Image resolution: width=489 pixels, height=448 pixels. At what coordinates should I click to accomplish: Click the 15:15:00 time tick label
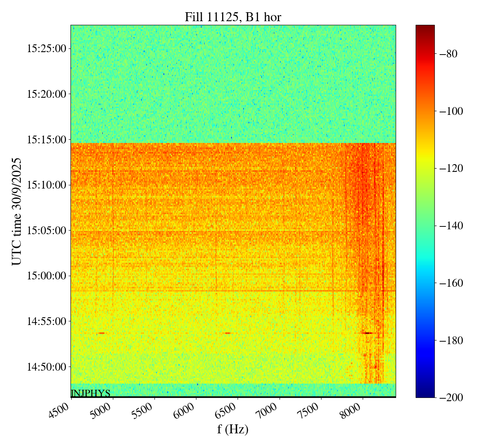(46, 140)
